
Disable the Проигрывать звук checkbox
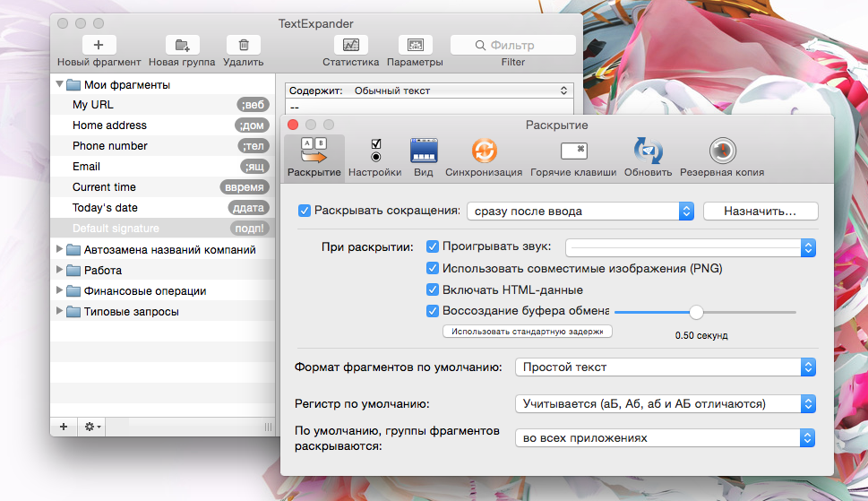coord(433,246)
